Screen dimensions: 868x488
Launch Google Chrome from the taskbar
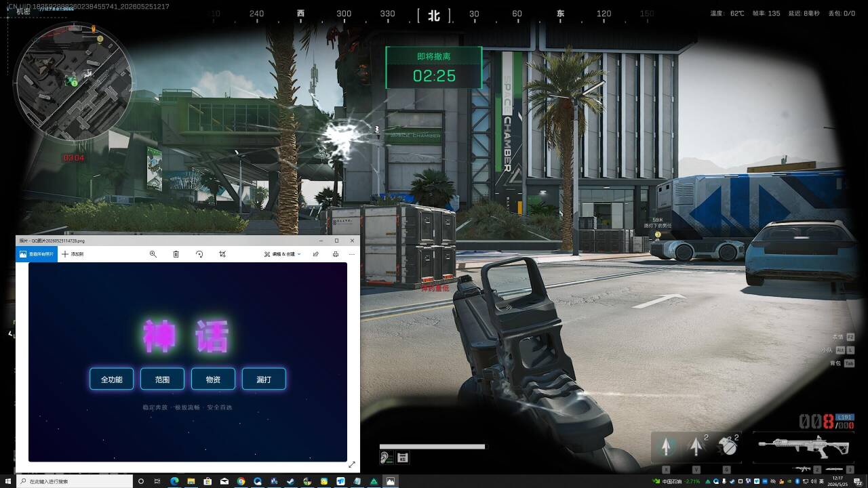[x=241, y=481]
